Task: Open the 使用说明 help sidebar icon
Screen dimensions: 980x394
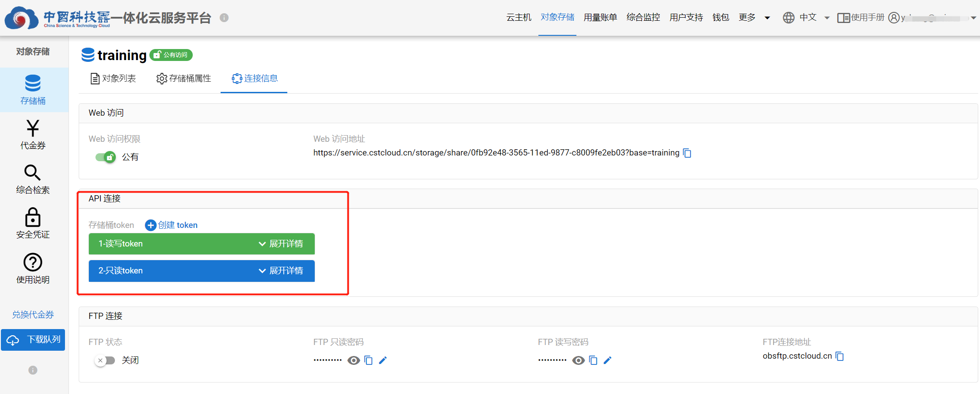Action: (33, 262)
